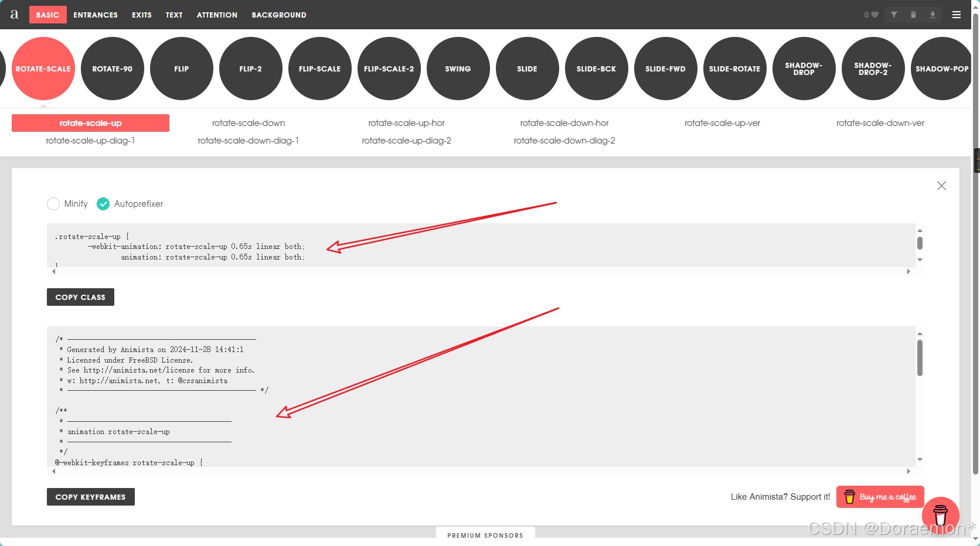Toggle the Autoprefixer checkbox
Viewport: 980px width, 546px height.
click(x=103, y=204)
